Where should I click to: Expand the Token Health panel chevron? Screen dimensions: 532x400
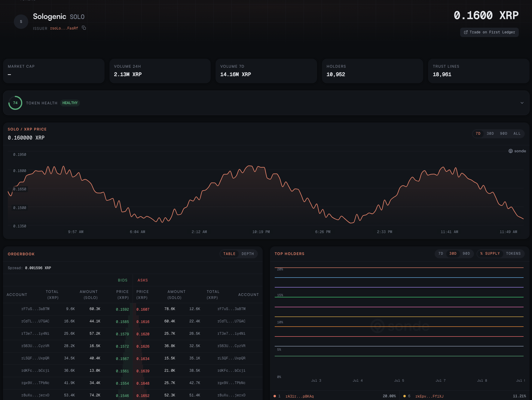(522, 103)
